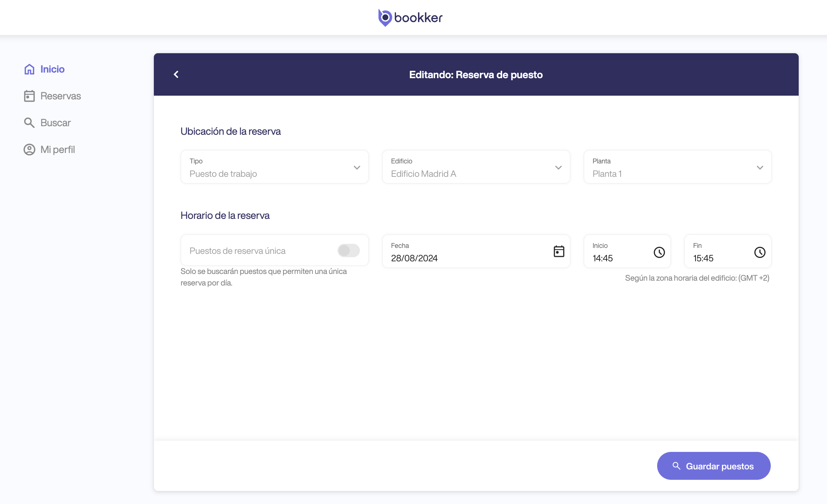This screenshot has width=827, height=504.
Task: Open the date picker calendar icon
Action: [x=559, y=252]
